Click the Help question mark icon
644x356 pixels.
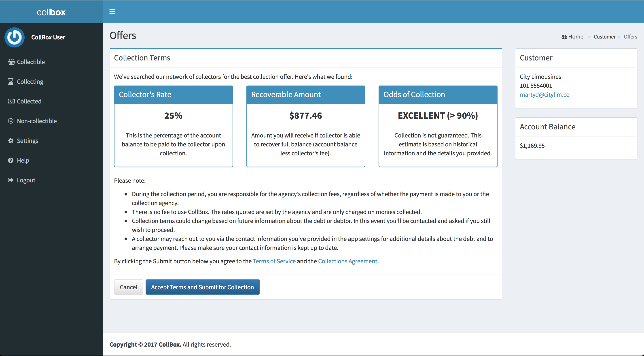click(11, 160)
